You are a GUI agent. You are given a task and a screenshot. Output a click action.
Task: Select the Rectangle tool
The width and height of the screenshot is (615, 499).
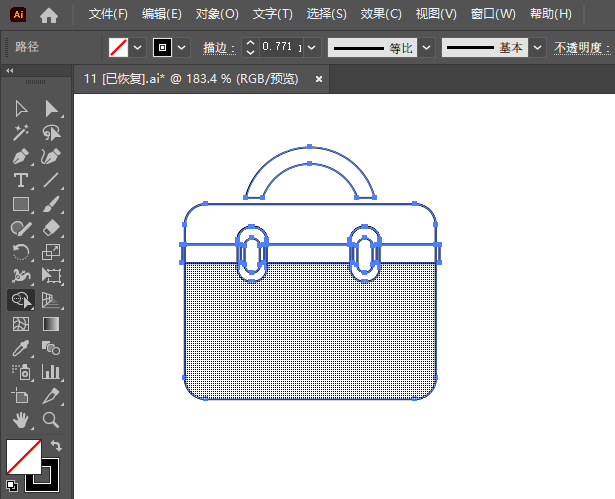click(x=20, y=204)
